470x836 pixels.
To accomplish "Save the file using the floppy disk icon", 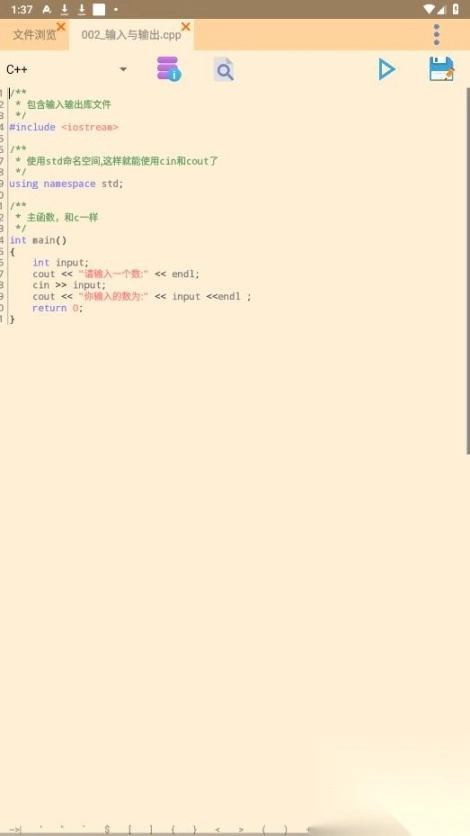I will [442, 69].
